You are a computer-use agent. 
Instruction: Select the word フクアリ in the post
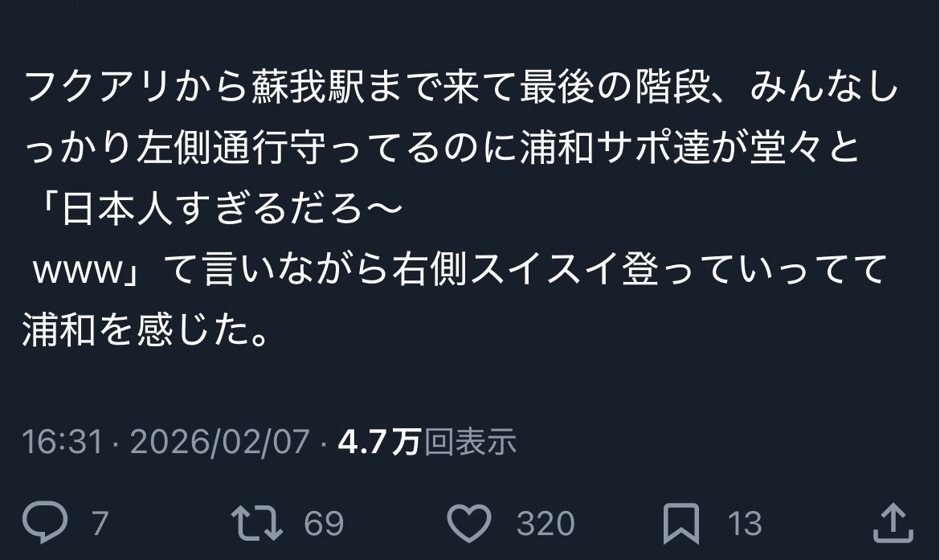[x=98, y=88]
